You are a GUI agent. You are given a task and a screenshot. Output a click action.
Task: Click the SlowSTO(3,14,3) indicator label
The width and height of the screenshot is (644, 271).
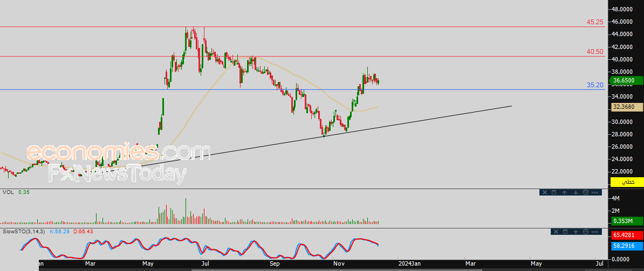(25, 232)
